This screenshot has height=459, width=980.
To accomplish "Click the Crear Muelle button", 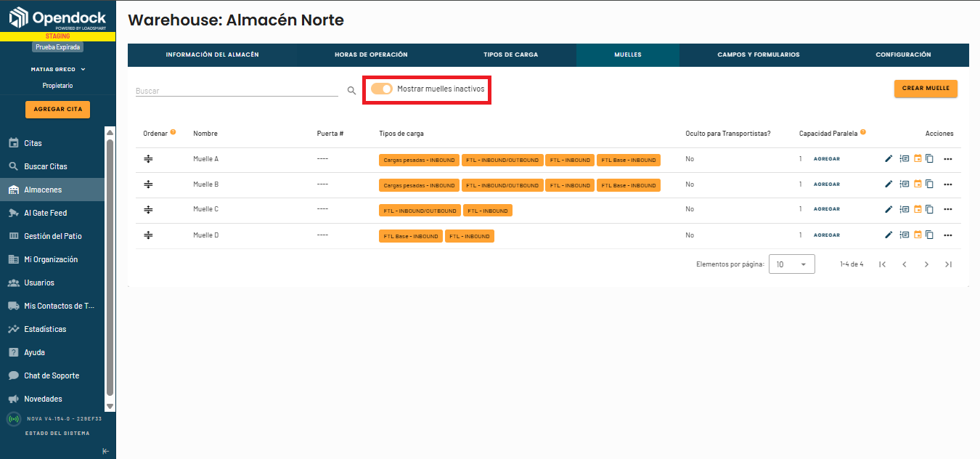I will click(x=926, y=89).
